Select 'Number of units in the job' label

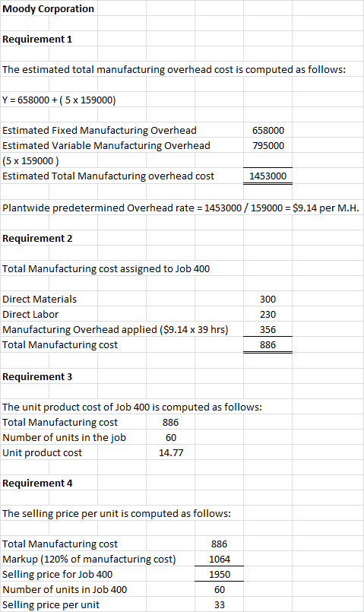coord(64,438)
